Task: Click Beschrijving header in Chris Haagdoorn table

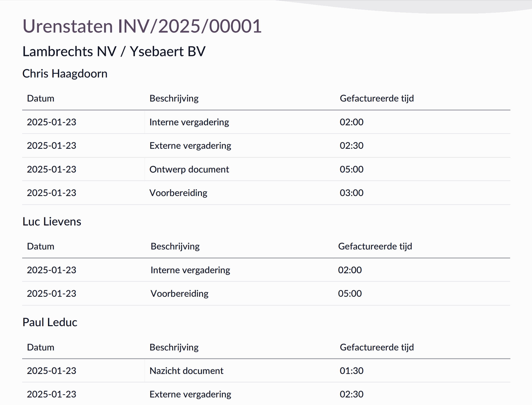Action: click(174, 98)
